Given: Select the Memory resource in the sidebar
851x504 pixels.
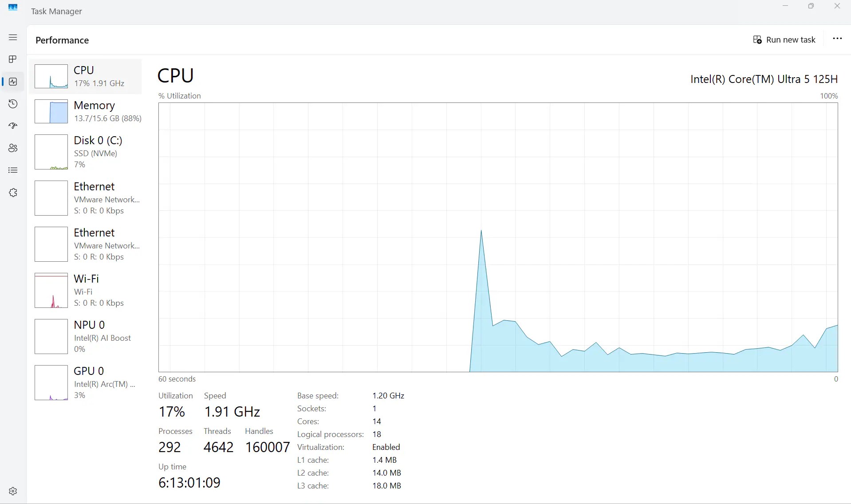Looking at the screenshot, I should 86,111.
